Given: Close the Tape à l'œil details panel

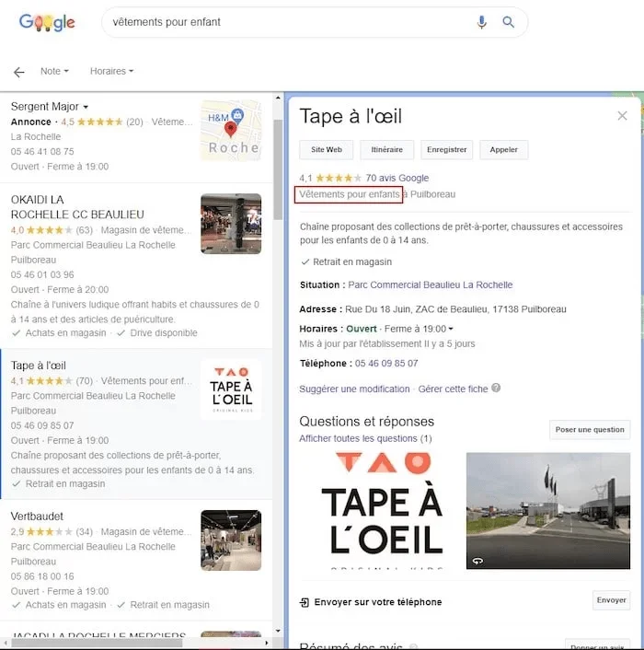Looking at the screenshot, I should (622, 116).
